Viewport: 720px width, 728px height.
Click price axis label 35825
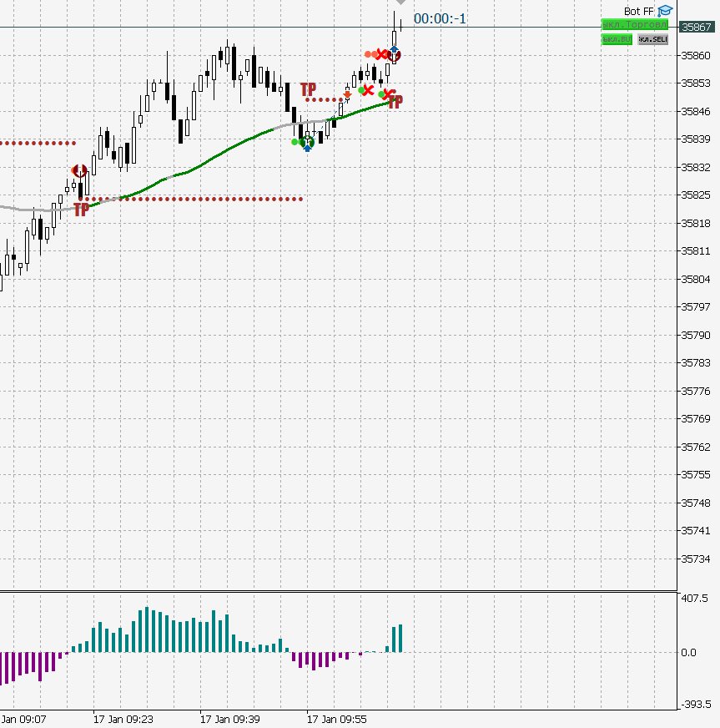[696, 195]
